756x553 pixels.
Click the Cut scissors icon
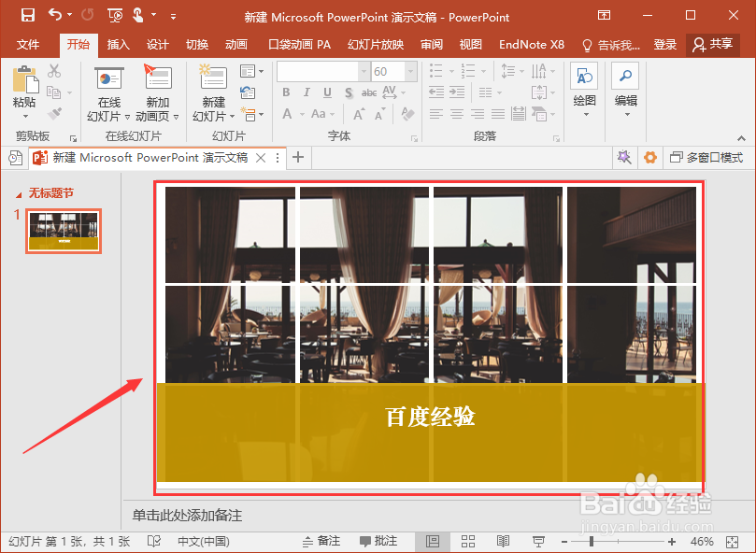pyautogui.click(x=54, y=71)
